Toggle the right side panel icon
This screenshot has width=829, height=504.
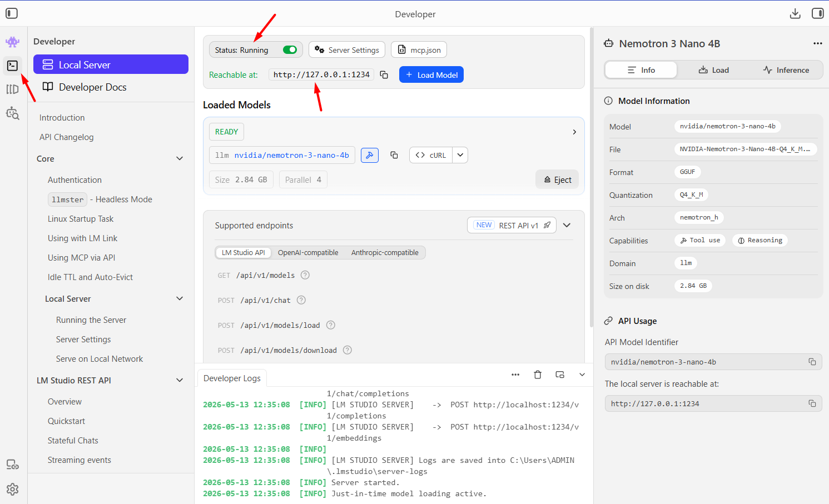817,13
